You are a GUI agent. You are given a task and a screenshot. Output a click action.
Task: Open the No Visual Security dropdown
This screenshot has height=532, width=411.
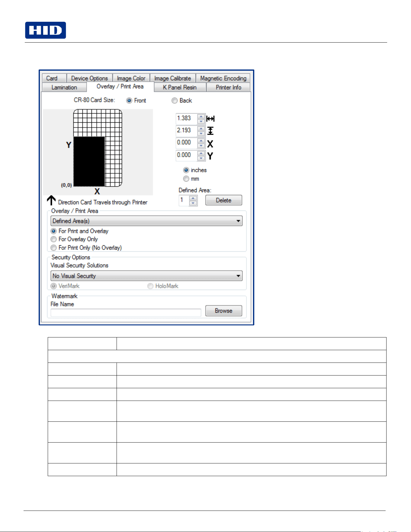click(146, 276)
